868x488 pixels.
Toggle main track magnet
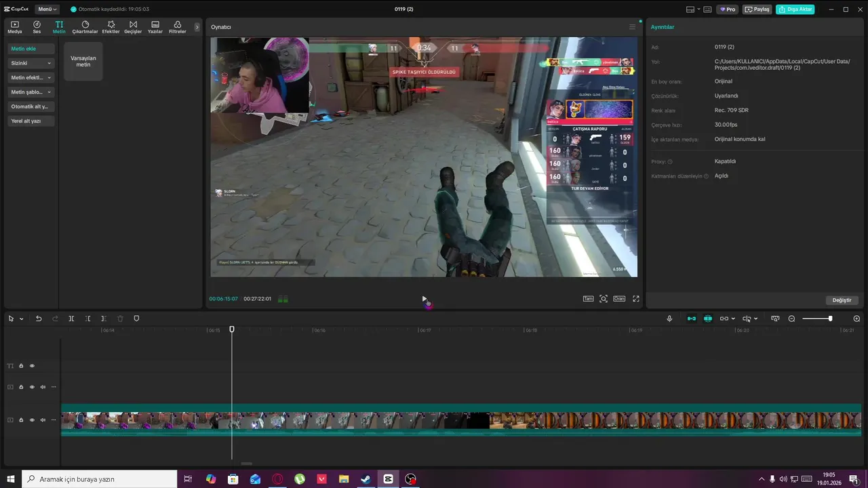coord(692,319)
